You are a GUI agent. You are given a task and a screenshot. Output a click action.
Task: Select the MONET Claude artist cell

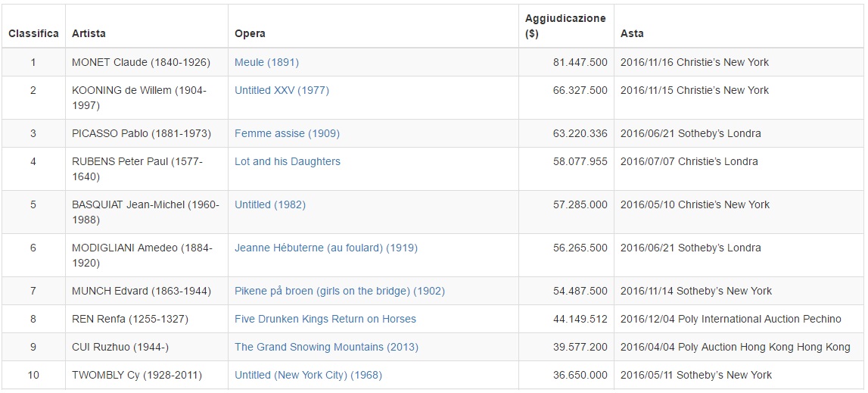point(141,62)
